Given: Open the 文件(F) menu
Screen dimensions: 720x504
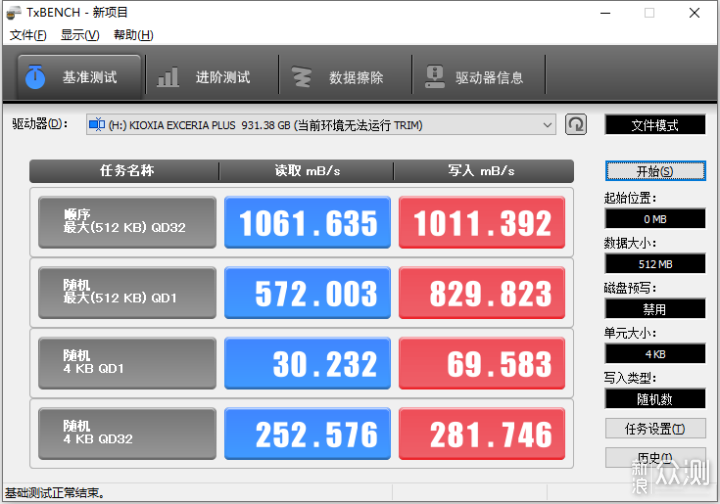Looking at the screenshot, I should click(x=28, y=35).
